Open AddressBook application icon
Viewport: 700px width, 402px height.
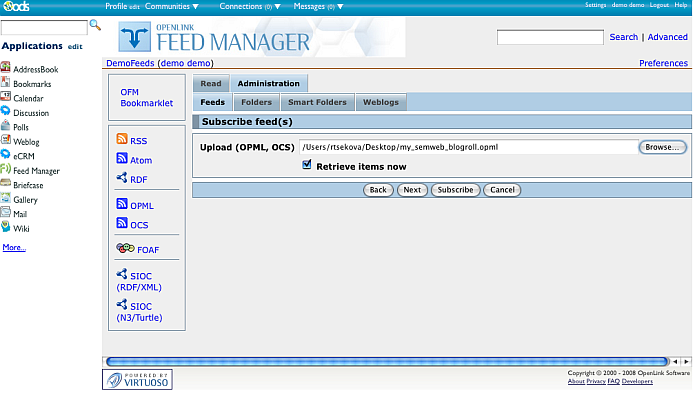[x=6, y=69]
